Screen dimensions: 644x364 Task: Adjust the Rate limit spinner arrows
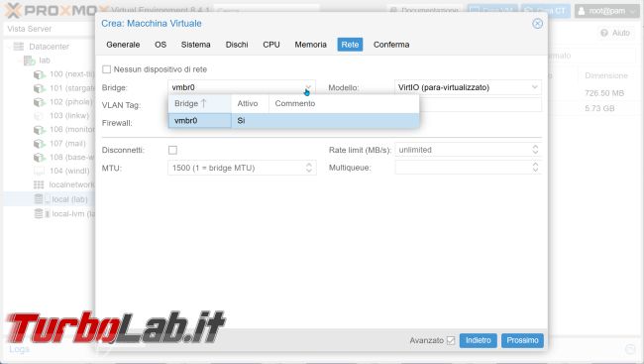tap(535, 150)
